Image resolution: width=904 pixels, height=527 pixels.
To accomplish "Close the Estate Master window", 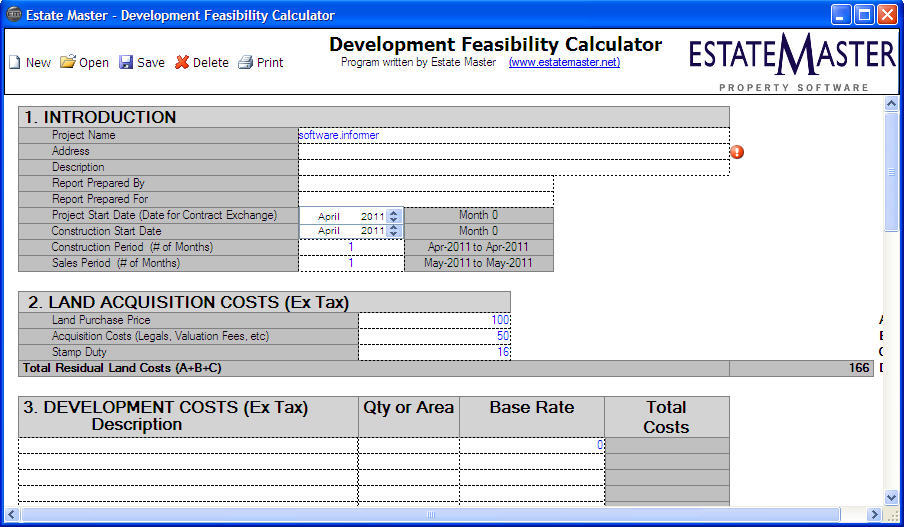I will click(887, 14).
